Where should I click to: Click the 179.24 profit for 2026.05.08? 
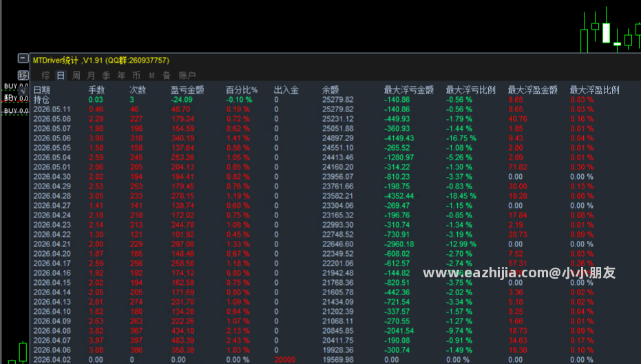click(x=182, y=119)
